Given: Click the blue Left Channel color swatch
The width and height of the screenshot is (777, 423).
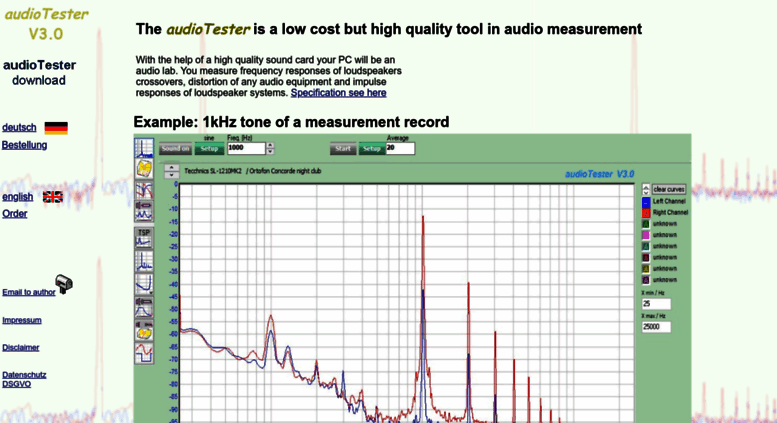Looking at the screenshot, I should pyautogui.click(x=646, y=202).
